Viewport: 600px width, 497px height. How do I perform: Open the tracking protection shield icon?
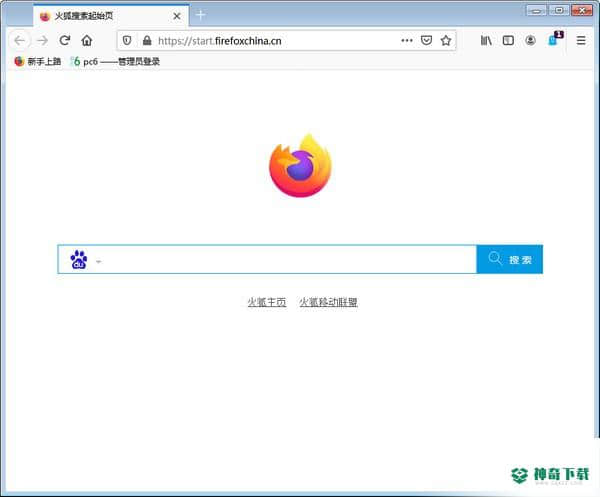point(127,40)
